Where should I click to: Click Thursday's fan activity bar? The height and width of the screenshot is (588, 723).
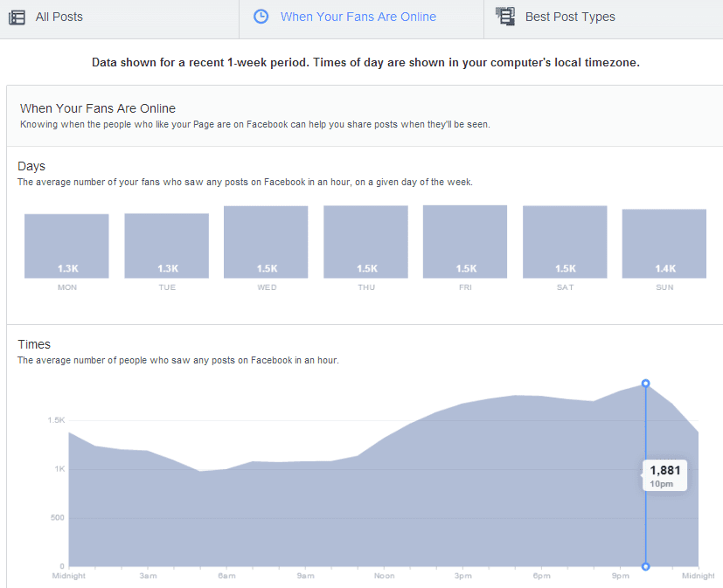pyautogui.click(x=365, y=242)
